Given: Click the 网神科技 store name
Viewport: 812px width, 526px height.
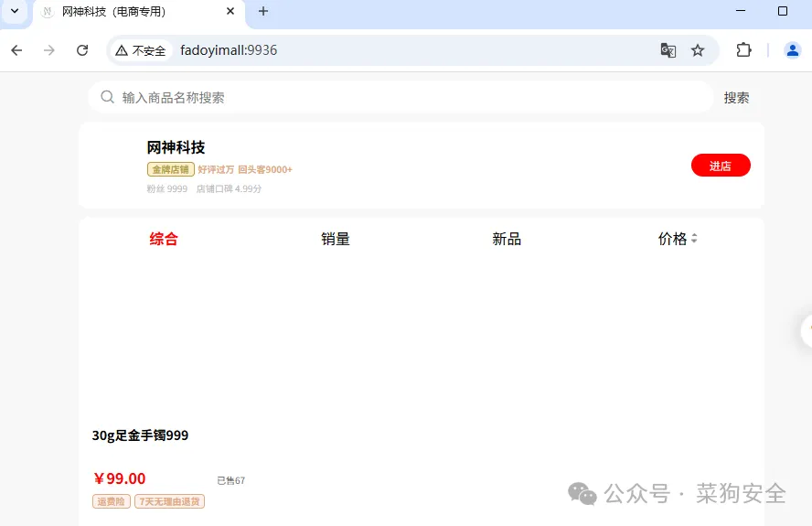Looking at the screenshot, I should point(176,147).
